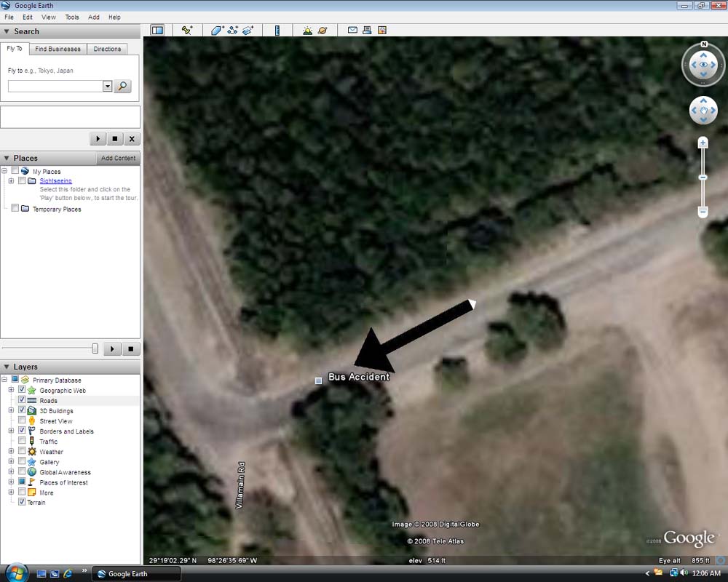The width and height of the screenshot is (728, 582).
Task: Select the Add Polygon tool
Action: click(217, 30)
